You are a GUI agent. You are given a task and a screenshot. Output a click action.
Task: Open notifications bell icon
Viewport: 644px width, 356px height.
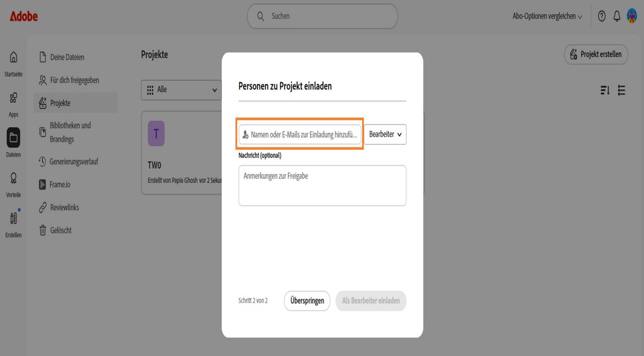pos(616,16)
